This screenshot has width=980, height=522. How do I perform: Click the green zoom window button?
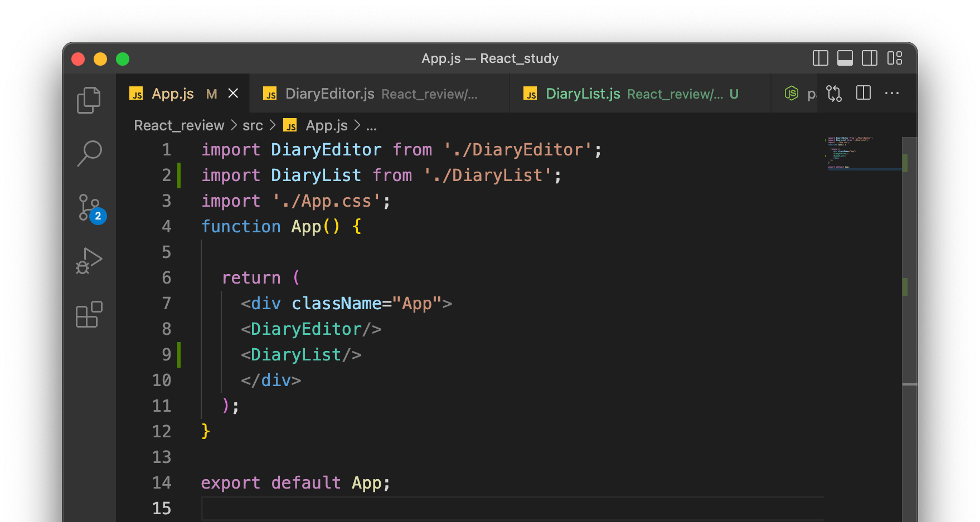tap(123, 59)
